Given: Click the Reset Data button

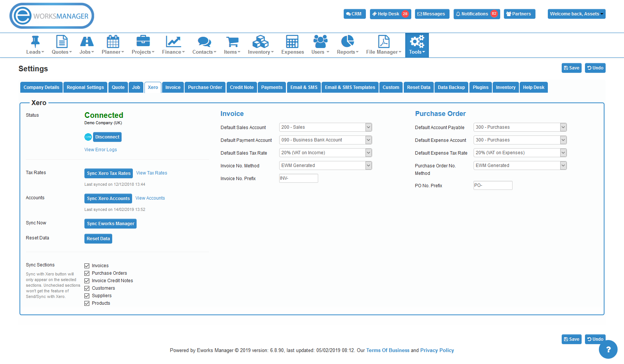Looking at the screenshot, I should pyautogui.click(x=98, y=239).
